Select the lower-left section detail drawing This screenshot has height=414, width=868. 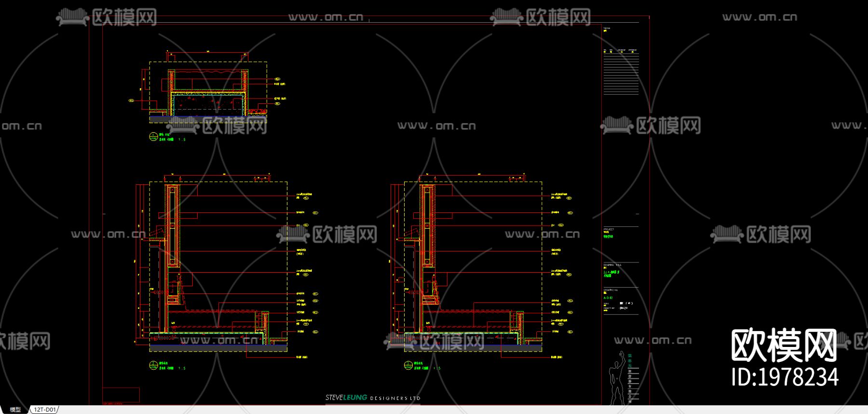[218, 266]
